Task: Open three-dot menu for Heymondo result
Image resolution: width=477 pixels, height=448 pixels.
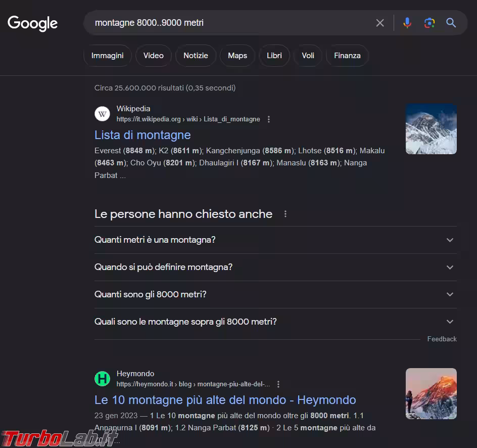Action: click(x=278, y=384)
